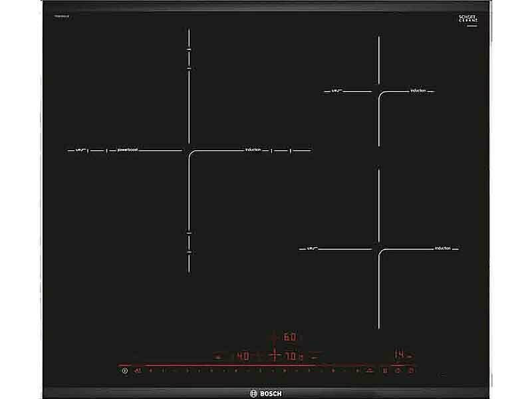Tap the red cross zone selector symbol

(x=275, y=356)
